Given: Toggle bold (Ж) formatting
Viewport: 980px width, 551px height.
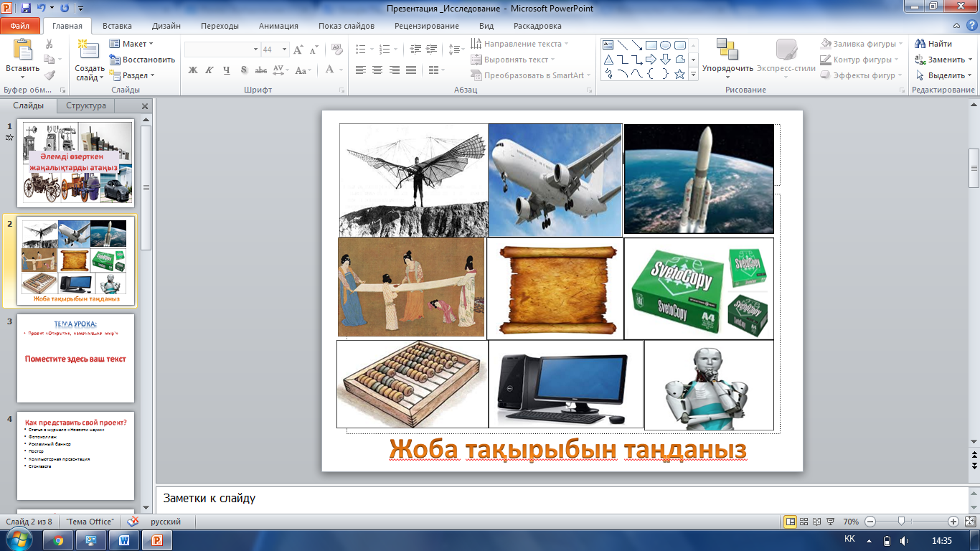Looking at the screenshot, I should tap(192, 70).
